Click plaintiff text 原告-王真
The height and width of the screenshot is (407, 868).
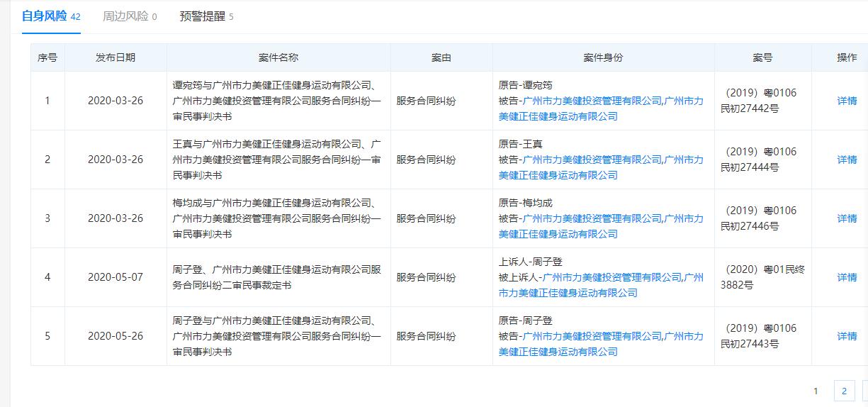point(521,144)
